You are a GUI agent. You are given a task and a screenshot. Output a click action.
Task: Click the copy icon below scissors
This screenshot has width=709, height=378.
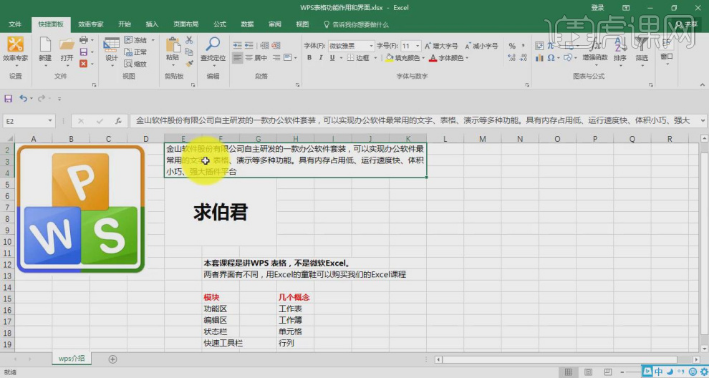pos(189,52)
